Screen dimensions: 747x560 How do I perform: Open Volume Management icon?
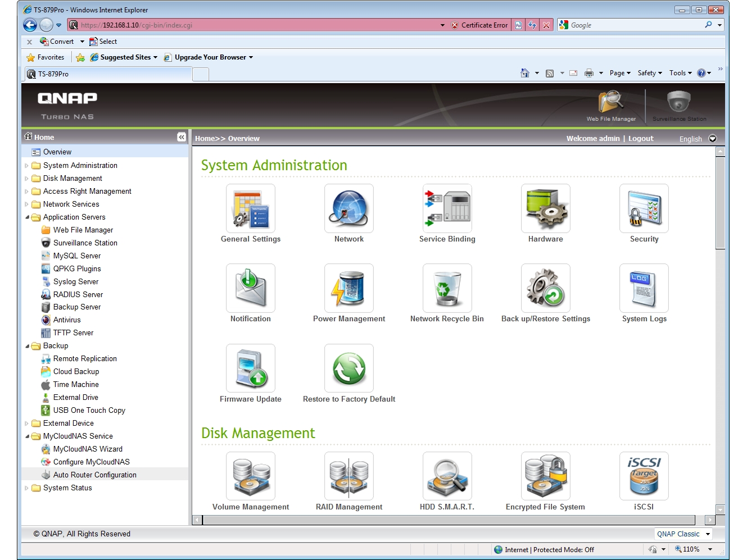(251, 476)
